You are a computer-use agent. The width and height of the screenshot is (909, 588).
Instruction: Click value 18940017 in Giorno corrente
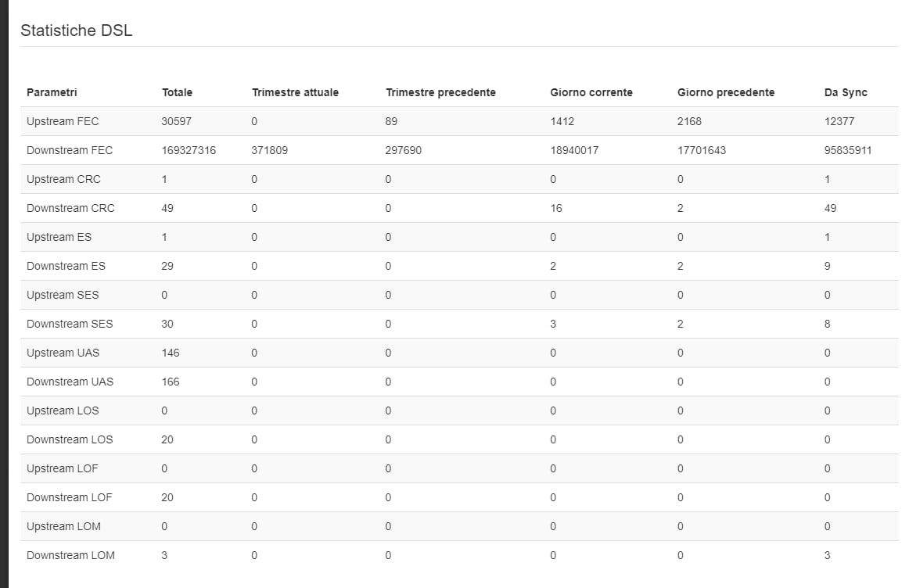(574, 150)
